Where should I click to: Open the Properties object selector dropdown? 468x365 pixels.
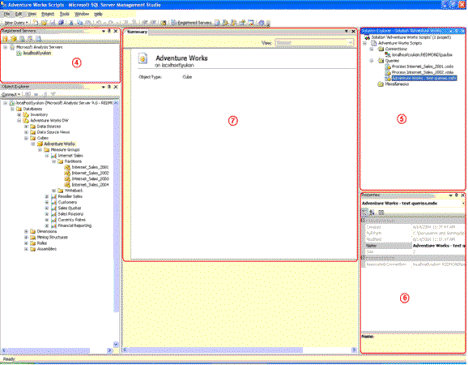click(x=463, y=203)
